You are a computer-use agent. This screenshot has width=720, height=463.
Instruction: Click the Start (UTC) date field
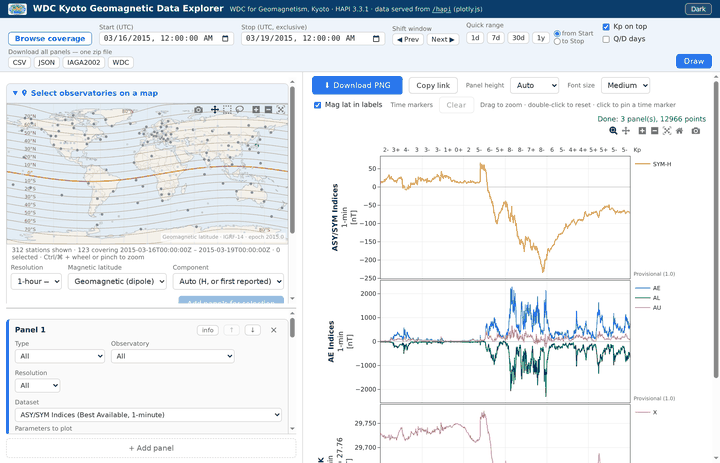pyautogui.click(x=166, y=39)
